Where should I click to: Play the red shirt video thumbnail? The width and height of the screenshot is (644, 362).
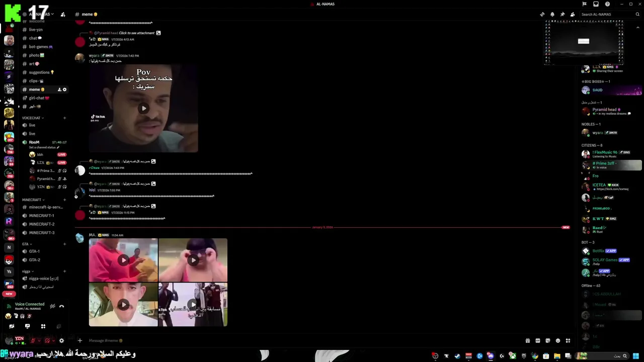[123, 260]
